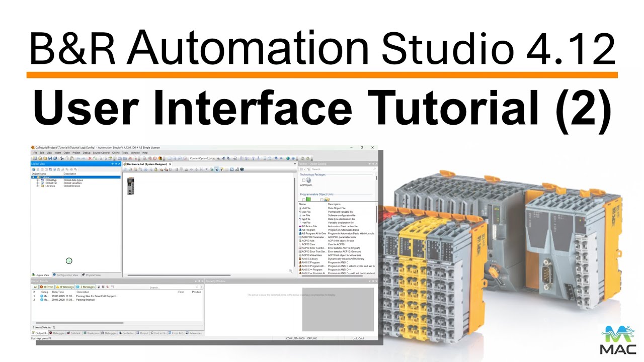This screenshot has width=644, height=362.
Task: Click the Cut scissors icon in the toolbar
Action: 62,158
